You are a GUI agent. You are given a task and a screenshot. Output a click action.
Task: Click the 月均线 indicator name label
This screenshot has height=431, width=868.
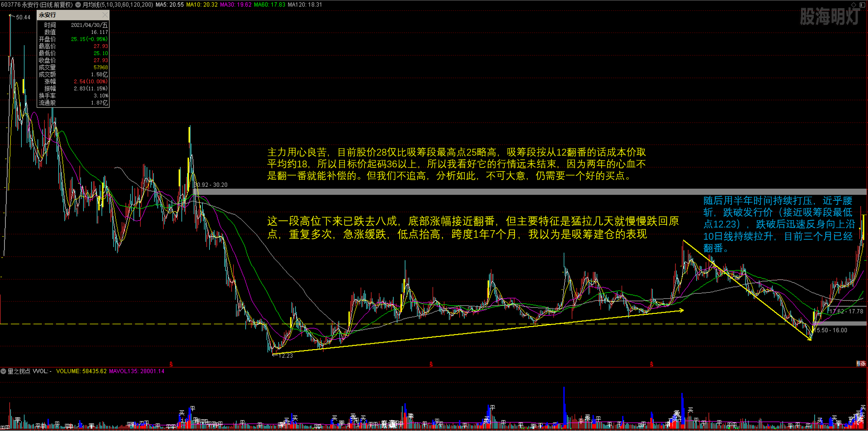(x=118, y=5)
